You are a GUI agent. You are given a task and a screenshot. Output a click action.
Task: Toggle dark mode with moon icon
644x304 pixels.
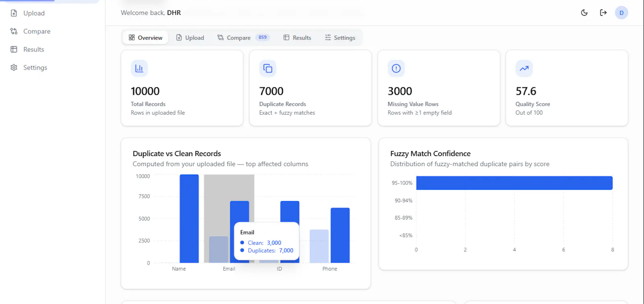point(584,13)
